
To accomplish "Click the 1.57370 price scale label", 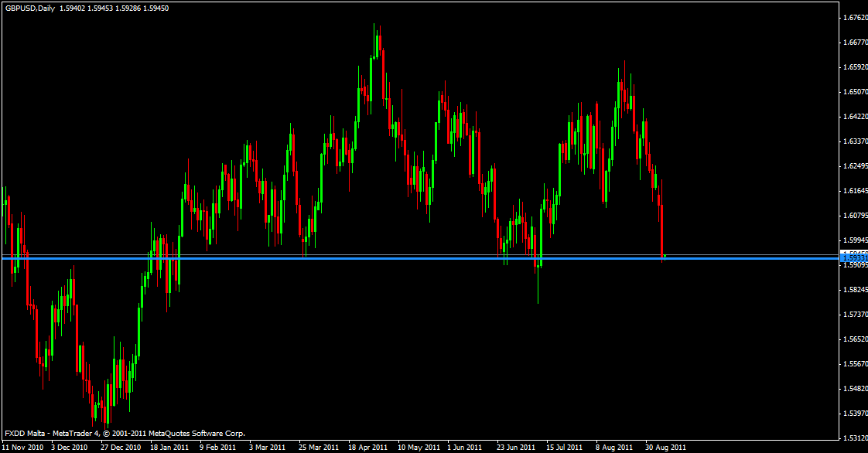I will pyautogui.click(x=855, y=314).
